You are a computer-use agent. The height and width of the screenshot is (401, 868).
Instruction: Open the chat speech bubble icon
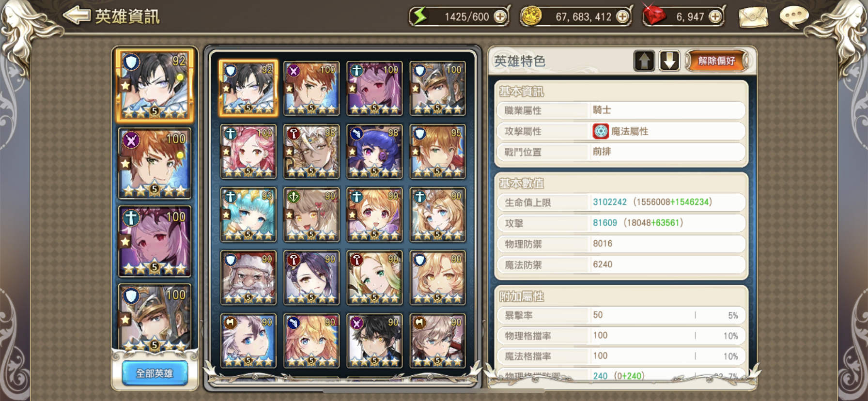click(794, 17)
